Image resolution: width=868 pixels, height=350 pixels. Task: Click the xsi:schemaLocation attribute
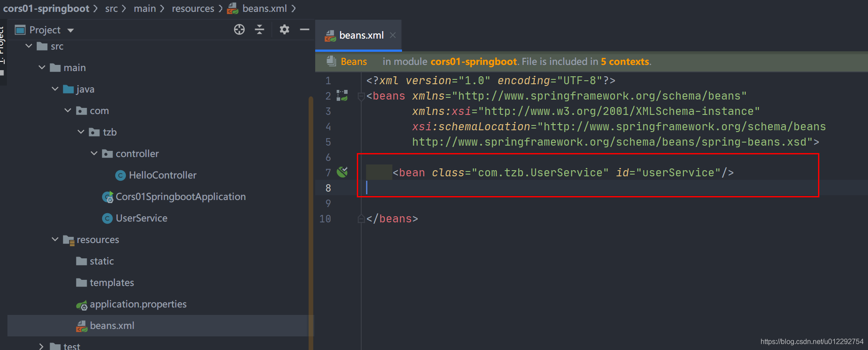pos(471,127)
